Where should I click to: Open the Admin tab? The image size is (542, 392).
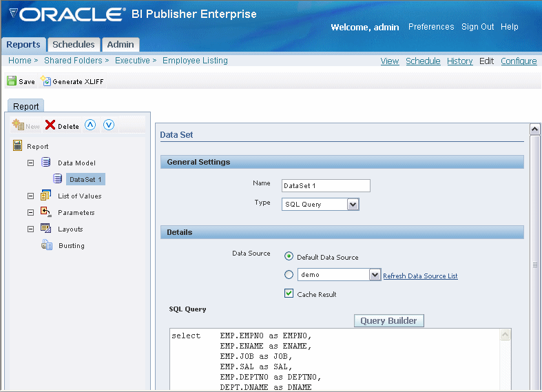coord(121,45)
